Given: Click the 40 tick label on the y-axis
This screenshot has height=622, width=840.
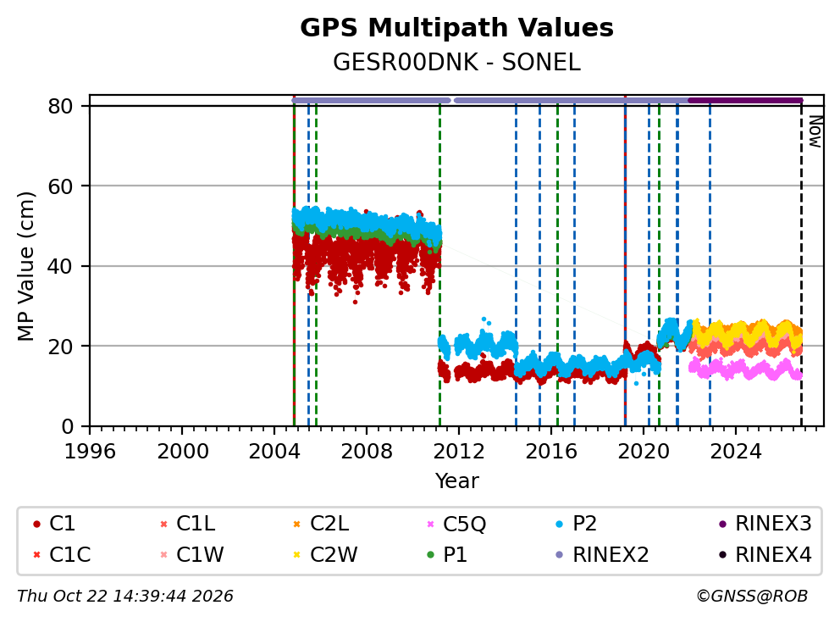Looking at the screenshot, I should (60, 266).
